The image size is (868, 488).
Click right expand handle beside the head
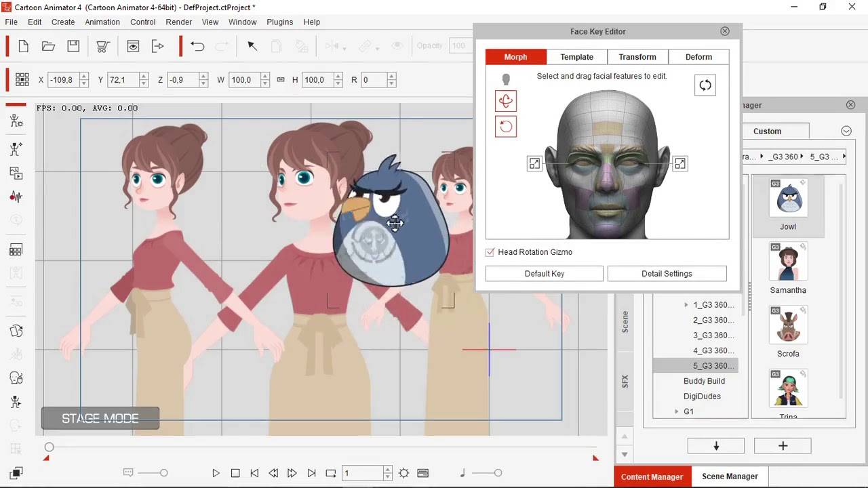[x=679, y=163]
